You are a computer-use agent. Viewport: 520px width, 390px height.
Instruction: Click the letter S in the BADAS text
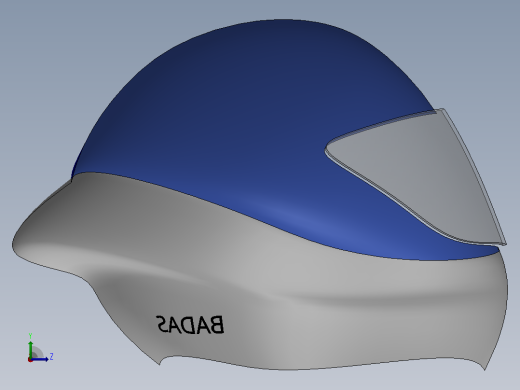163,325
